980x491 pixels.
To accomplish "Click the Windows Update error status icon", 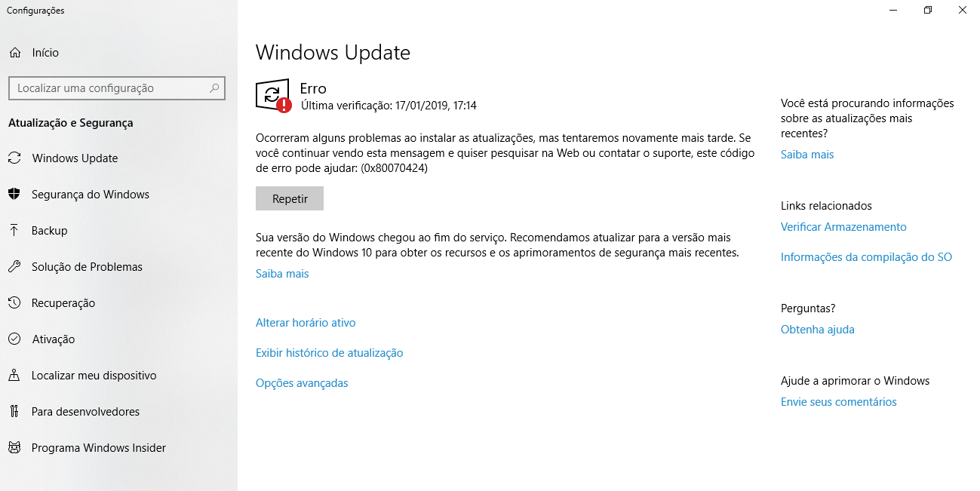I will (x=273, y=96).
